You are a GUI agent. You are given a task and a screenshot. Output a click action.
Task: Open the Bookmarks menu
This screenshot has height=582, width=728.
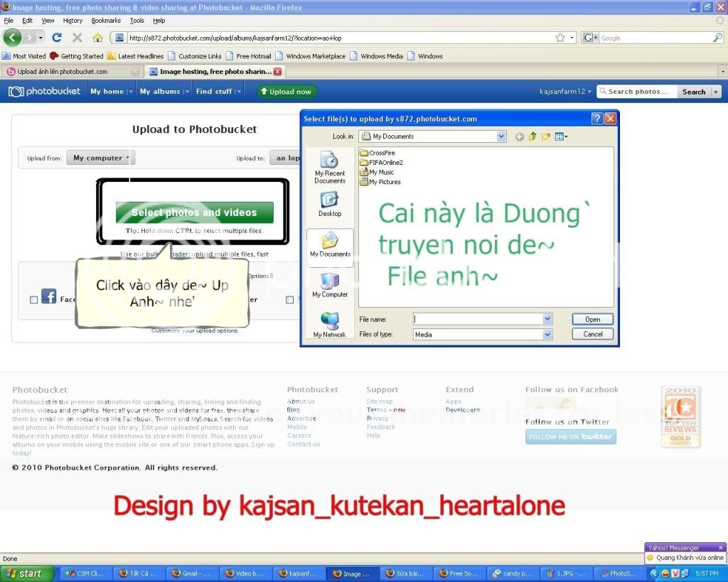click(x=106, y=21)
